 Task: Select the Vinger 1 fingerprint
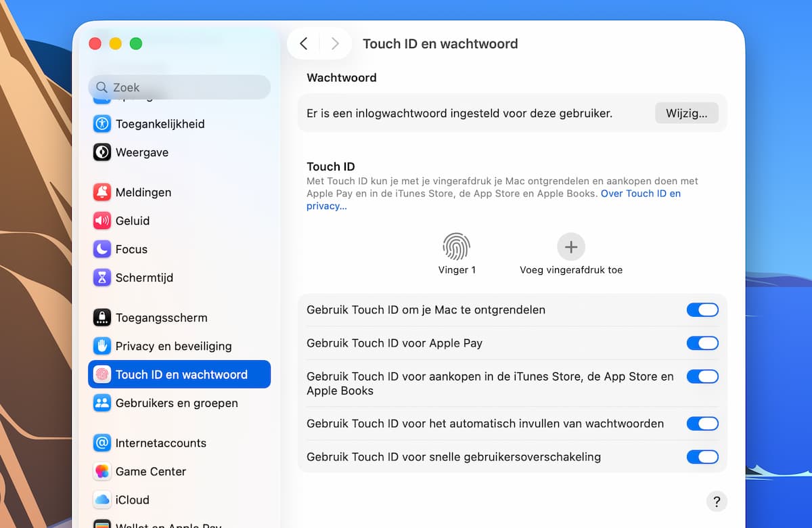tap(457, 247)
